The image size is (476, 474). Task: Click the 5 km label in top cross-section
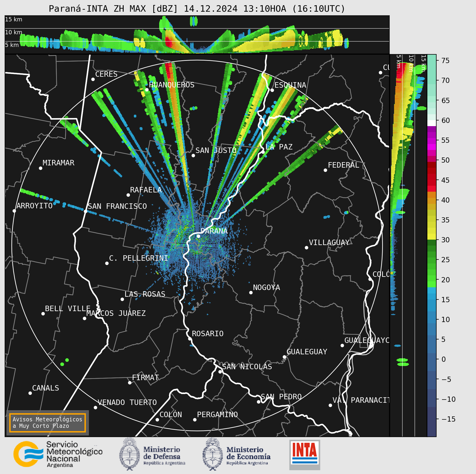click(x=12, y=45)
